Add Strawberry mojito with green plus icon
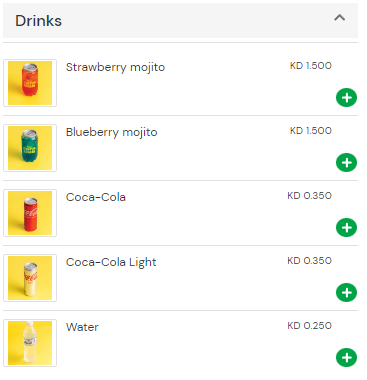367x380 pixels. tap(346, 98)
